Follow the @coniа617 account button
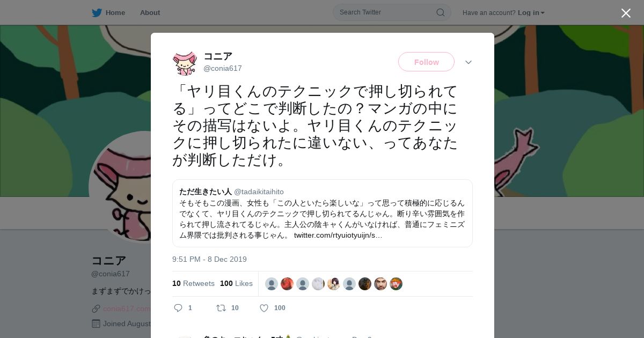 pos(426,62)
